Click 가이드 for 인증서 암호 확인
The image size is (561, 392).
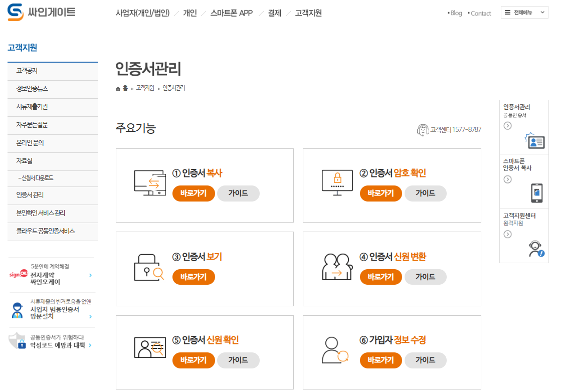[426, 193]
